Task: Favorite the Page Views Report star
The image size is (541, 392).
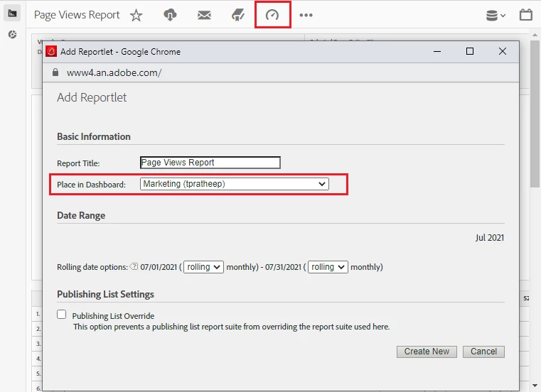Action: click(136, 15)
